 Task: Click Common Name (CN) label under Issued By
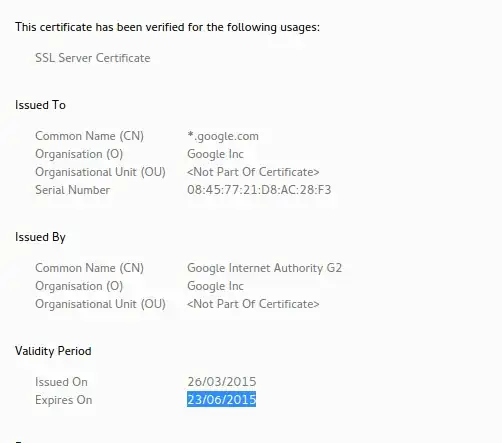(x=89, y=268)
